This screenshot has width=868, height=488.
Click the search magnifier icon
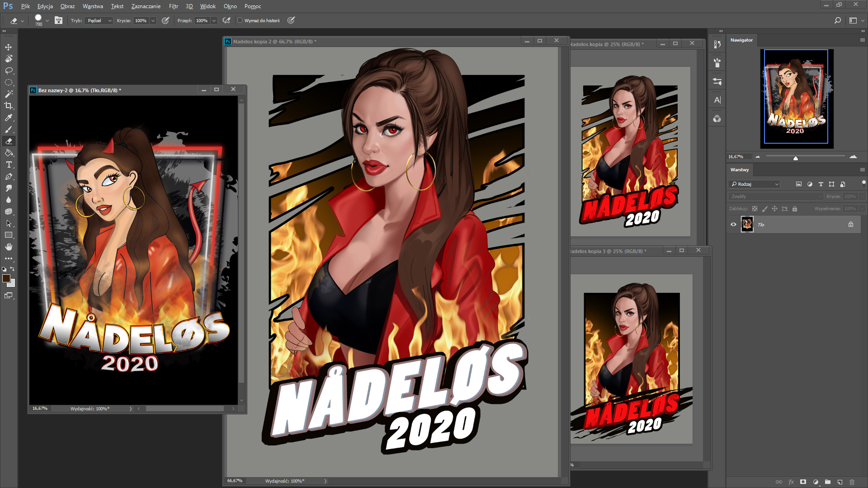click(838, 20)
